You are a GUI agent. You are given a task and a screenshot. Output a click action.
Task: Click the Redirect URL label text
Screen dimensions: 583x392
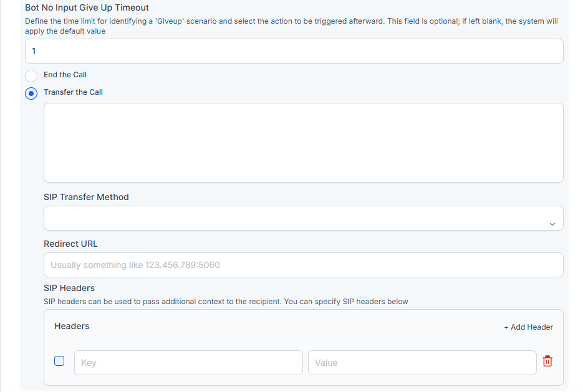point(70,244)
